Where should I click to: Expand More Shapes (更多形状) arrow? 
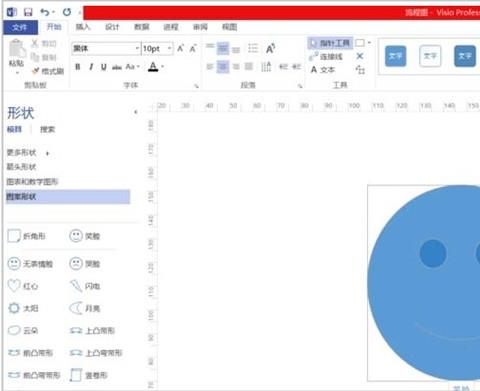point(47,154)
